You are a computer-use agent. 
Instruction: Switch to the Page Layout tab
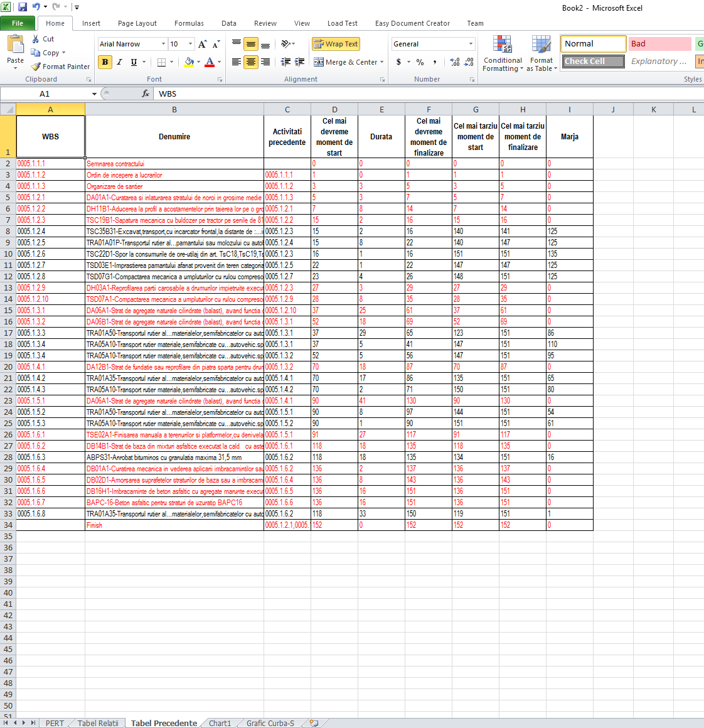pyautogui.click(x=137, y=23)
